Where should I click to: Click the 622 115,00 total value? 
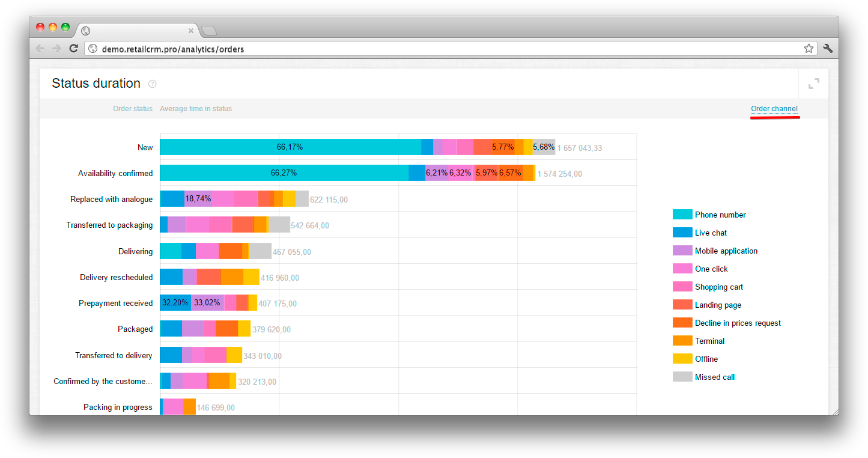tap(329, 200)
